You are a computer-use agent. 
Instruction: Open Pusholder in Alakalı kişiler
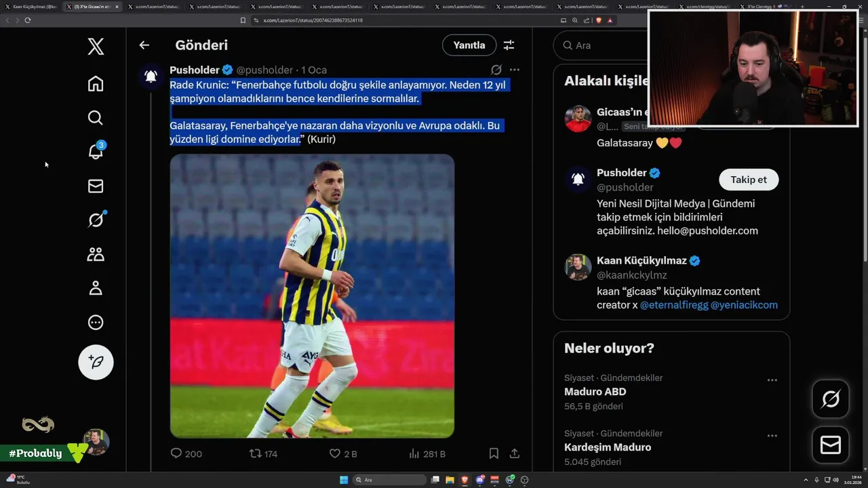tap(622, 173)
